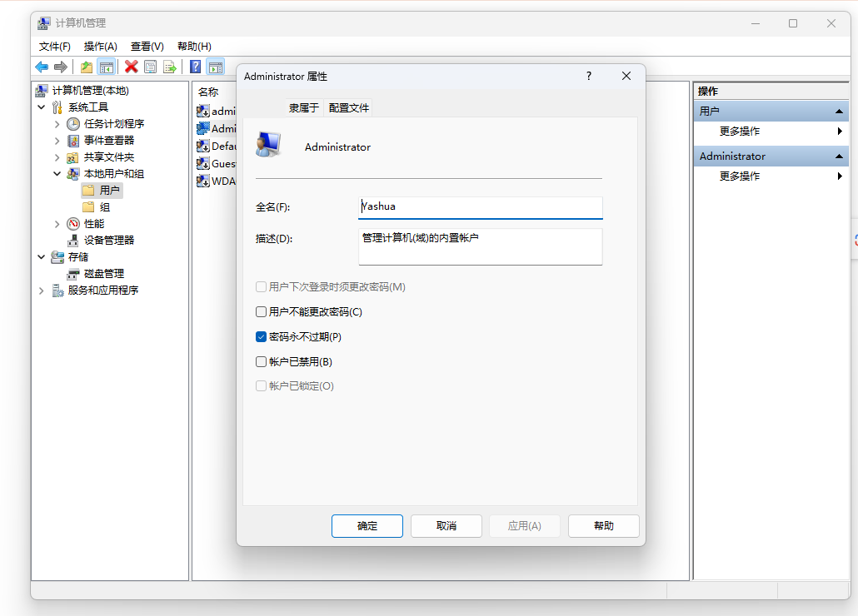This screenshot has height=616, width=858.
Task: Check the 帐户已禁用 checkbox
Action: coord(262,362)
